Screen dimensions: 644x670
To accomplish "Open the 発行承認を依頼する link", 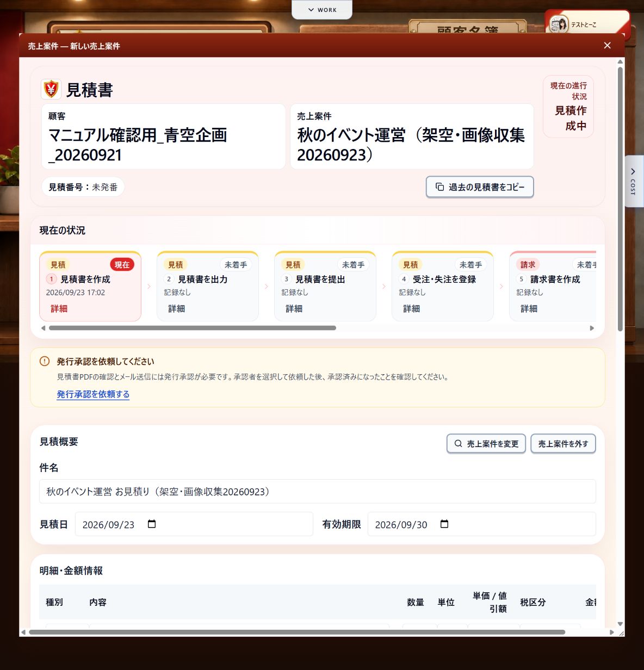I will 93,394.
